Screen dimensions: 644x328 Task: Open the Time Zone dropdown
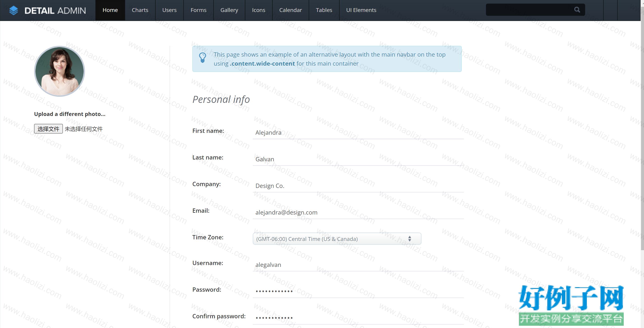point(337,239)
